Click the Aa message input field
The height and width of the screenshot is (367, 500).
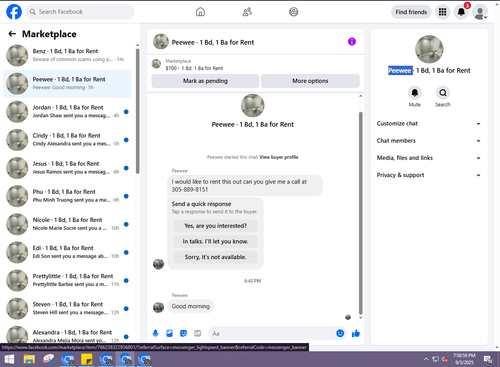(x=272, y=333)
